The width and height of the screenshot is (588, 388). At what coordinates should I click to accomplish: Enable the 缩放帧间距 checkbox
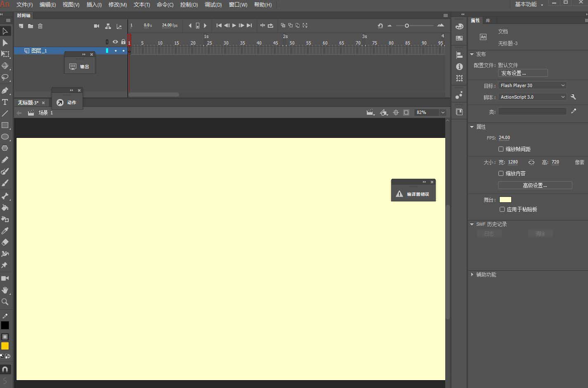pos(501,149)
